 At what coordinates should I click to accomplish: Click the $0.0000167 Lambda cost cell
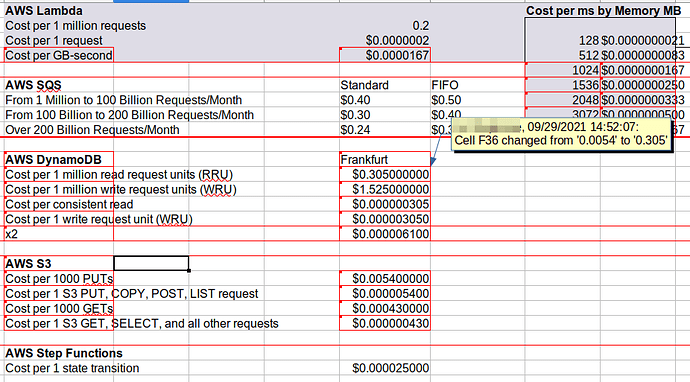(385, 55)
